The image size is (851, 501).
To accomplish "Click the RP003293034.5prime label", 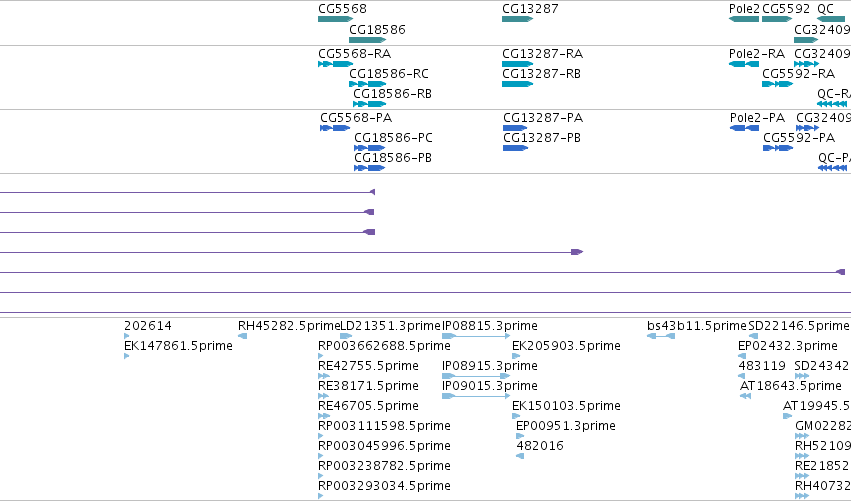I will [x=384, y=486].
